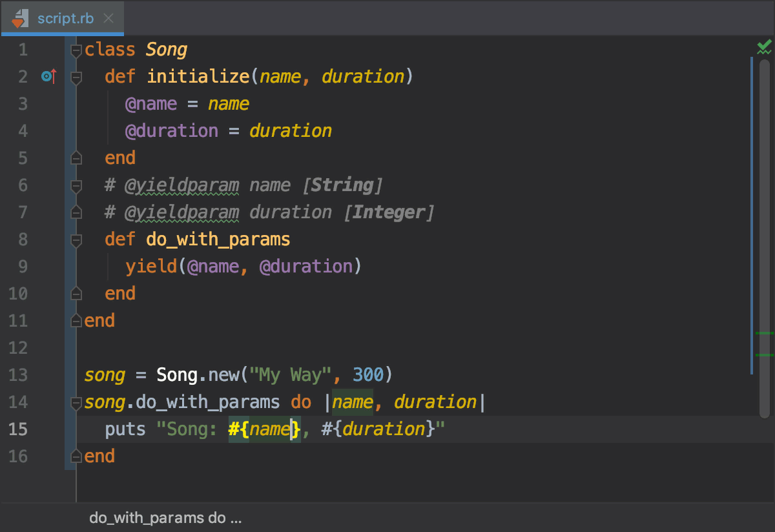
Task: Click the green inspections checkmark indicator
Action: (764, 46)
